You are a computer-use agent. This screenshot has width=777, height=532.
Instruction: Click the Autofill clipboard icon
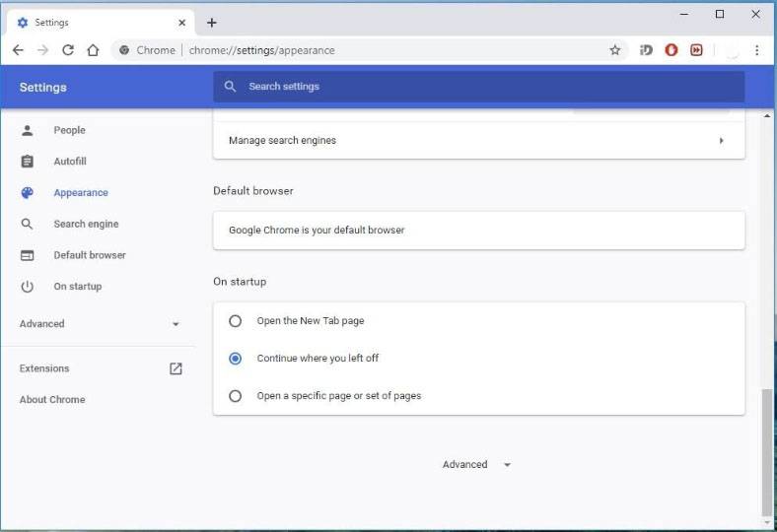point(28,162)
